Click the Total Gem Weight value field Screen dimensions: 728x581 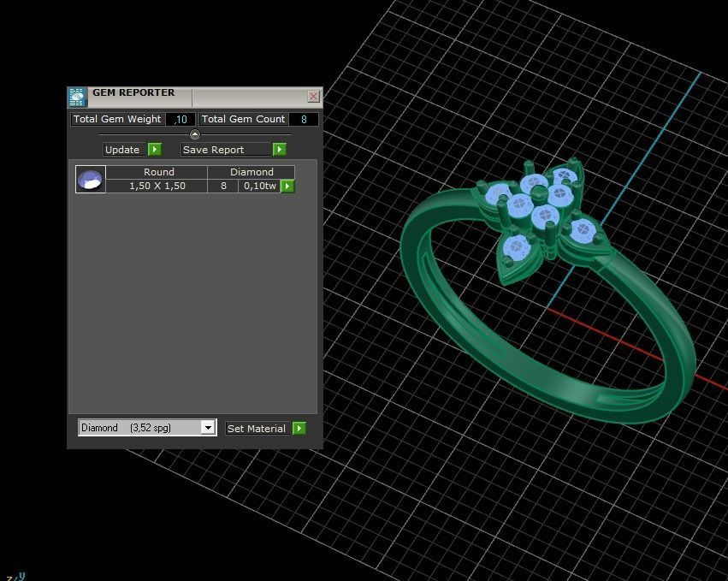181,119
